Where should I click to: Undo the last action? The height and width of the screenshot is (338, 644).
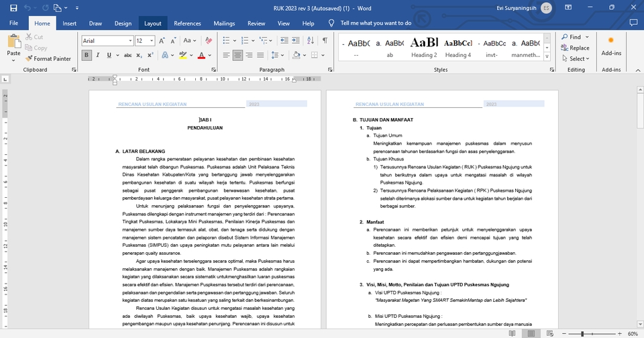[x=27, y=8]
